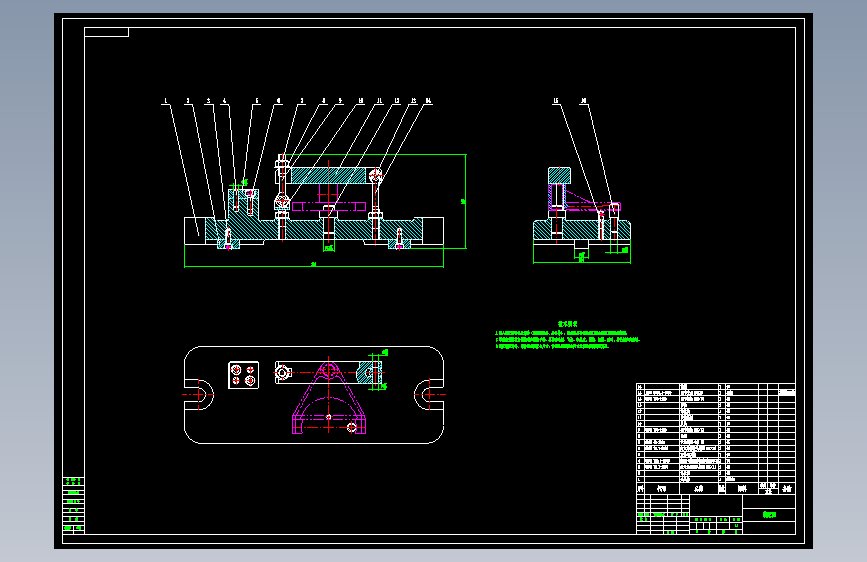Select part balloon number 16 above side view

click(x=583, y=101)
